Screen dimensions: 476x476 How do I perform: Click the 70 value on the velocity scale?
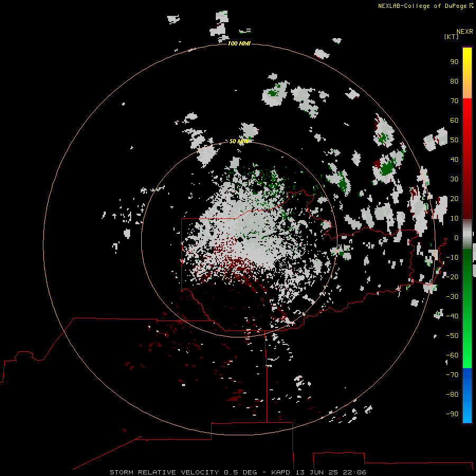(454, 101)
